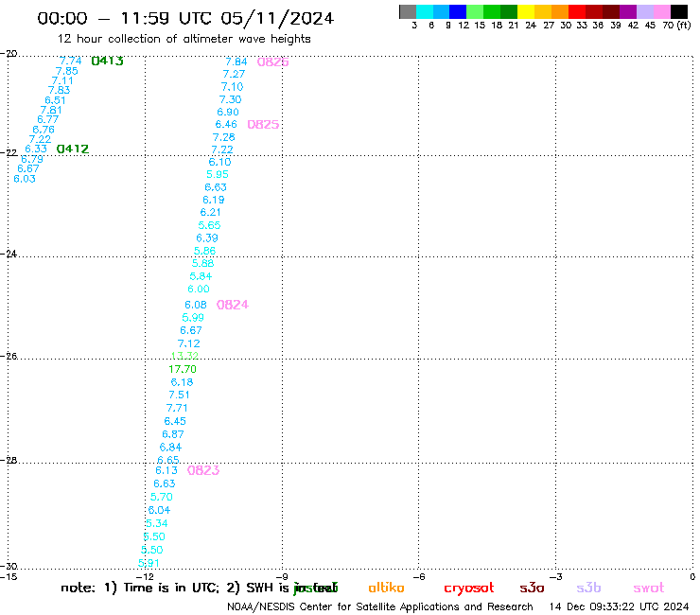Click the timestamp '14 Dec 09:33:22 UTC 2024'

point(619,606)
